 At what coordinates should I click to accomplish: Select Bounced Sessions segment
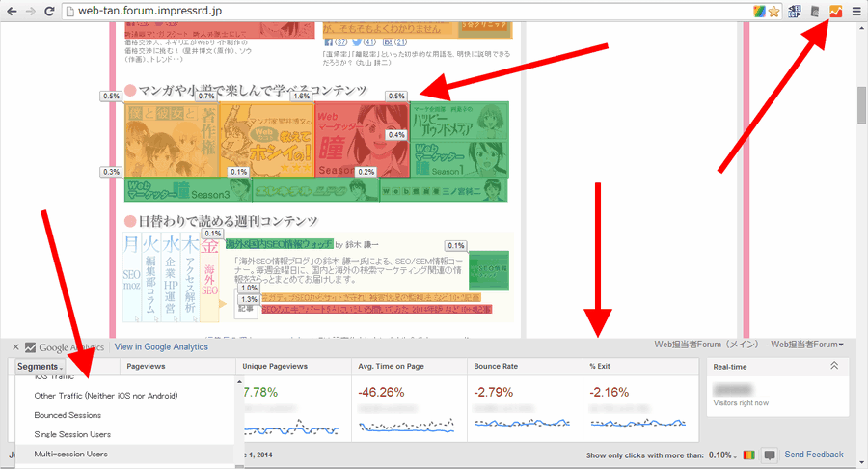[x=68, y=415]
